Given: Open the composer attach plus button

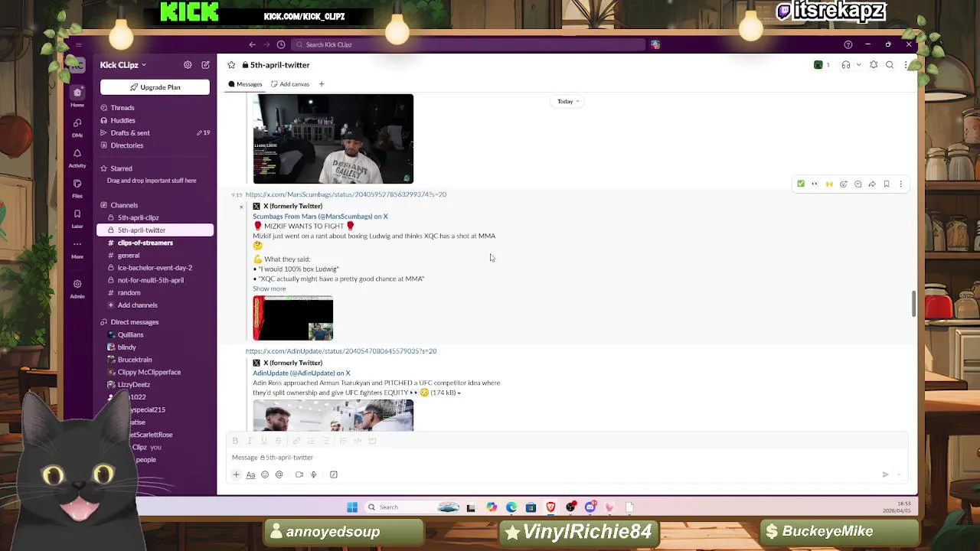Looking at the screenshot, I should tap(236, 474).
